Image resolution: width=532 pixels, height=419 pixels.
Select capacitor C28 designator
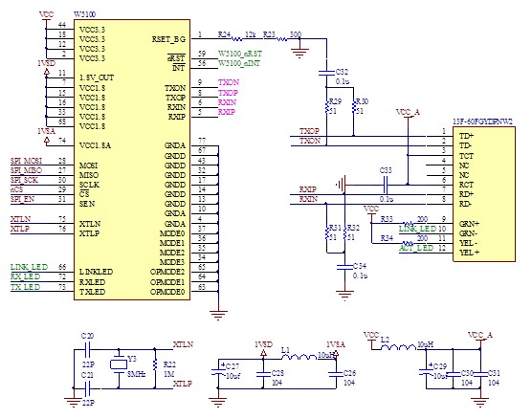pyautogui.click(x=277, y=373)
